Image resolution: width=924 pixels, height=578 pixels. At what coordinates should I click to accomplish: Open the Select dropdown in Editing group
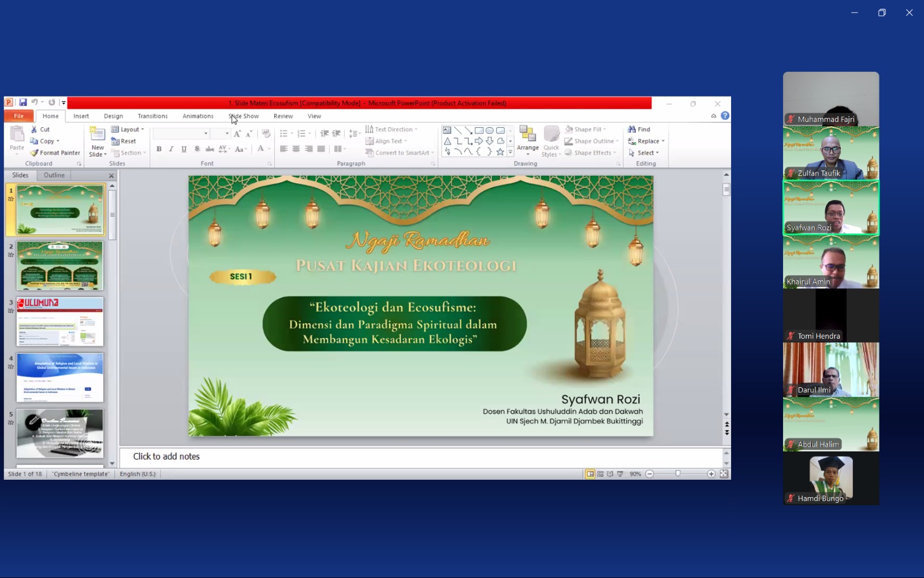tap(644, 153)
